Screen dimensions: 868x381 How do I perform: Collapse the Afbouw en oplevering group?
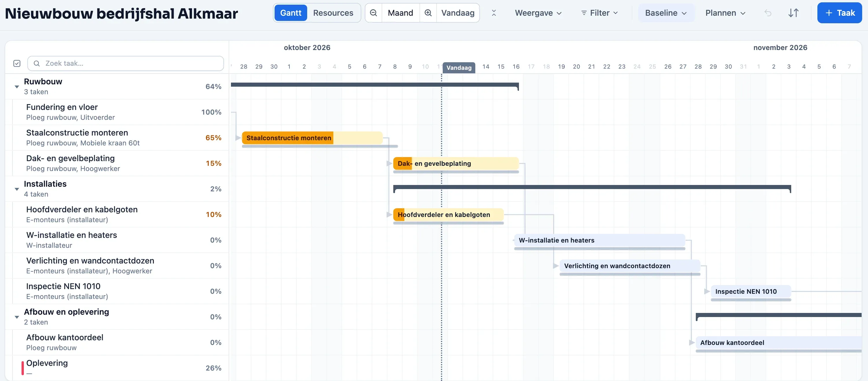point(17,317)
